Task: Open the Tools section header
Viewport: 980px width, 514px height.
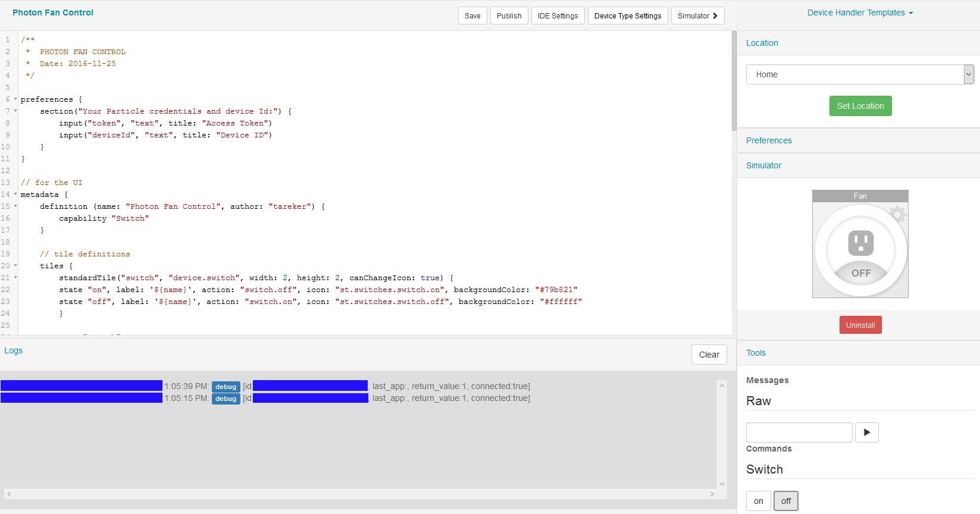Action: click(x=756, y=353)
